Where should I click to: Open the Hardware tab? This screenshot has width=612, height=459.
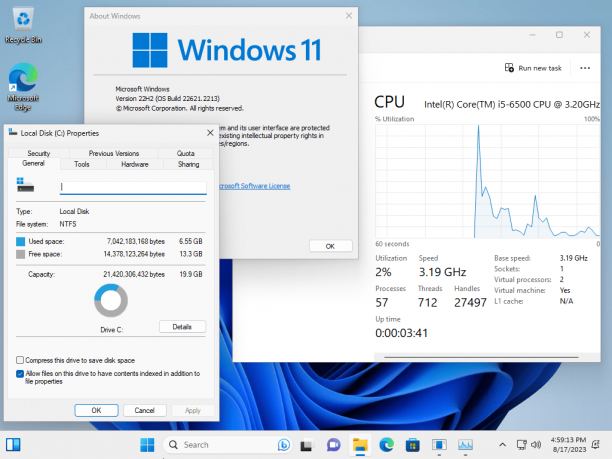click(x=135, y=164)
